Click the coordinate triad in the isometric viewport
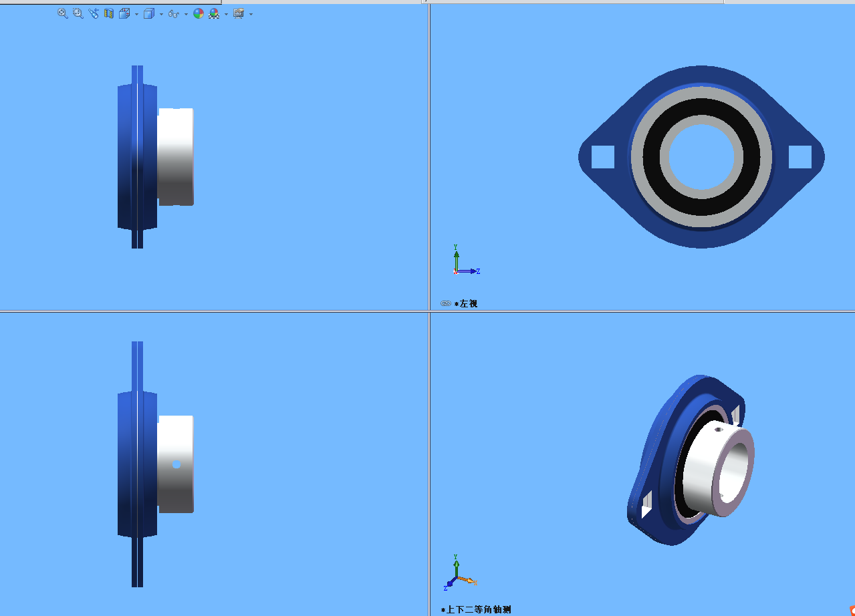Viewport: 855px width, 616px height. tap(460, 573)
